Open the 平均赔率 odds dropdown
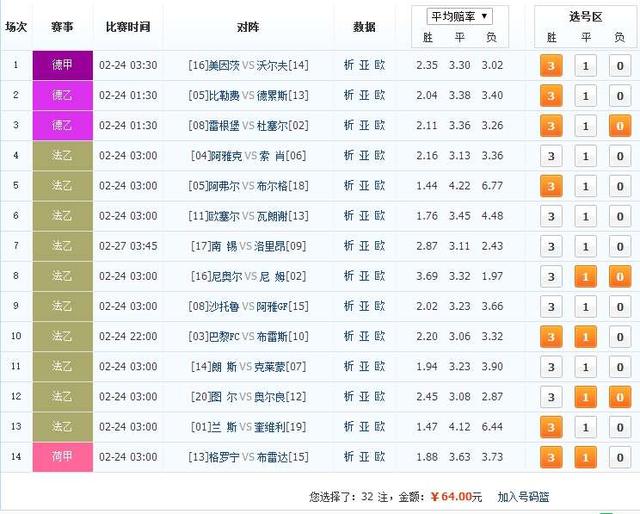The image size is (640, 514). click(x=460, y=16)
